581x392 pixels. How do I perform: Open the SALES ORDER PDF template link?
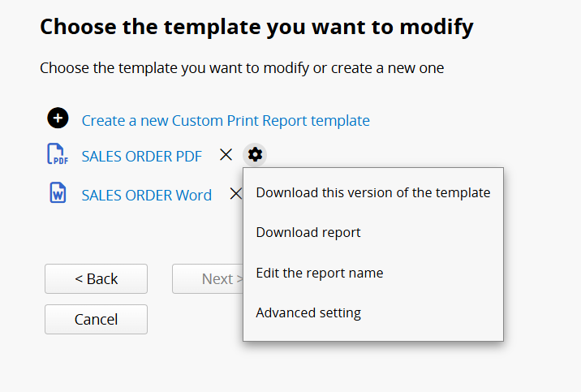click(142, 157)
